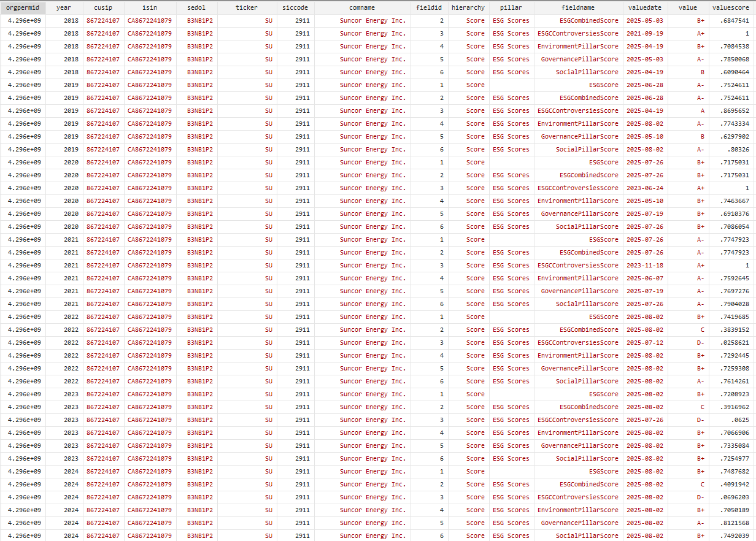This screenshot has height=541, width=756.
Task: Select the fieldid column header
Action: click(429, 7)
